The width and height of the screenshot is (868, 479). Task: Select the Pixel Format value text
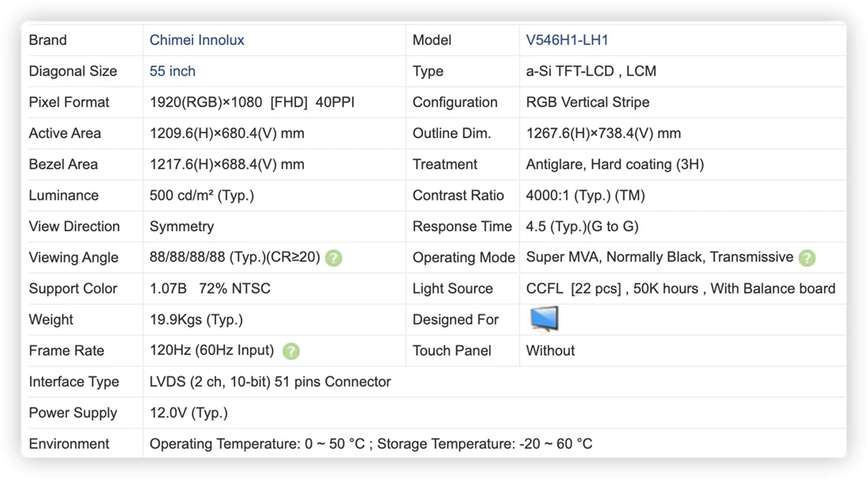point(252,103)
